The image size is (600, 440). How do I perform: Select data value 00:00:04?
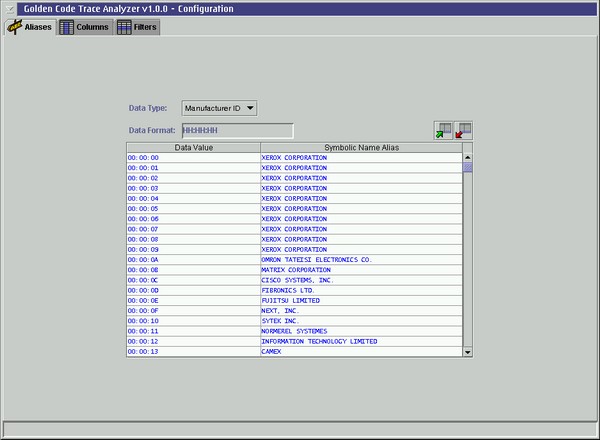[194, 199]
